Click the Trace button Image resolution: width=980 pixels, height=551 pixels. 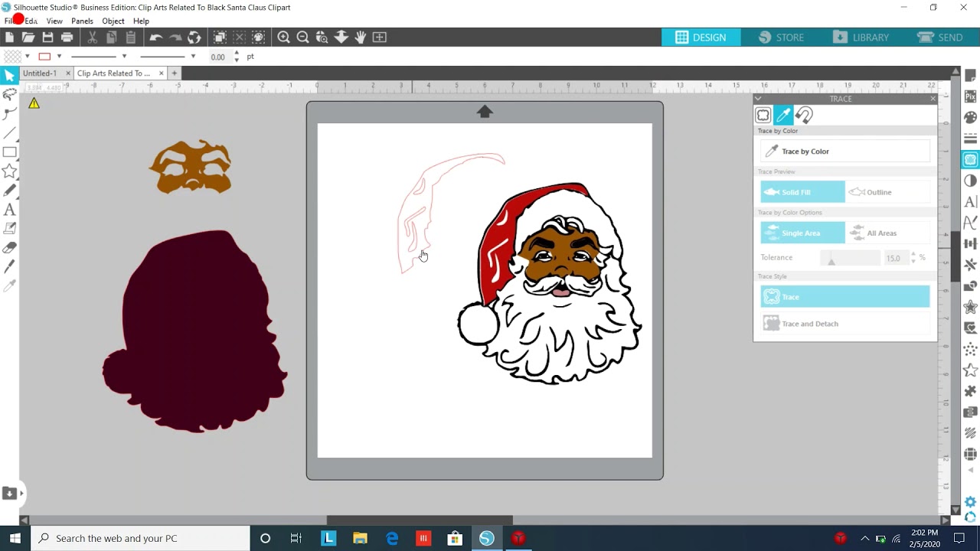click(845, 297)
